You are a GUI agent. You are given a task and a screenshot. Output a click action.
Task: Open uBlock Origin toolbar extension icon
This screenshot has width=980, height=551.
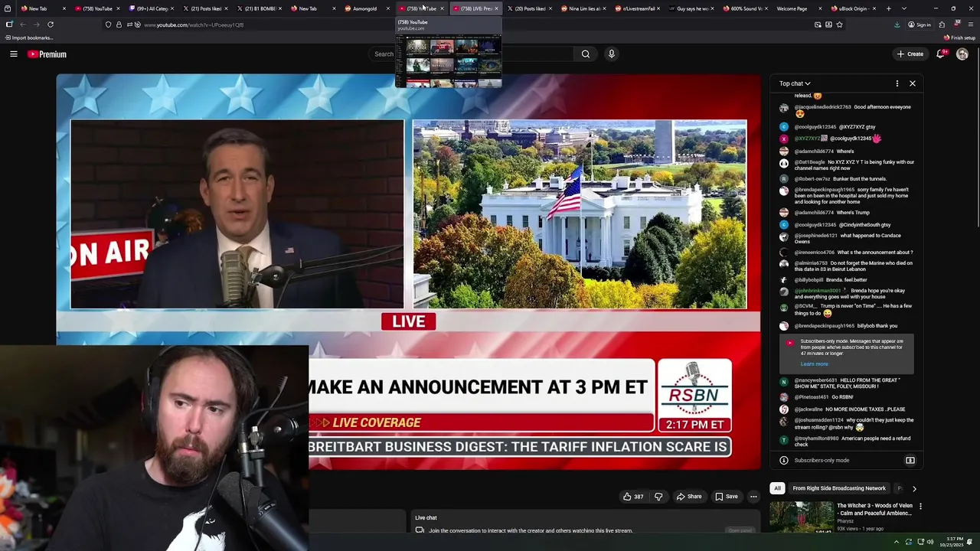(957, 24)
